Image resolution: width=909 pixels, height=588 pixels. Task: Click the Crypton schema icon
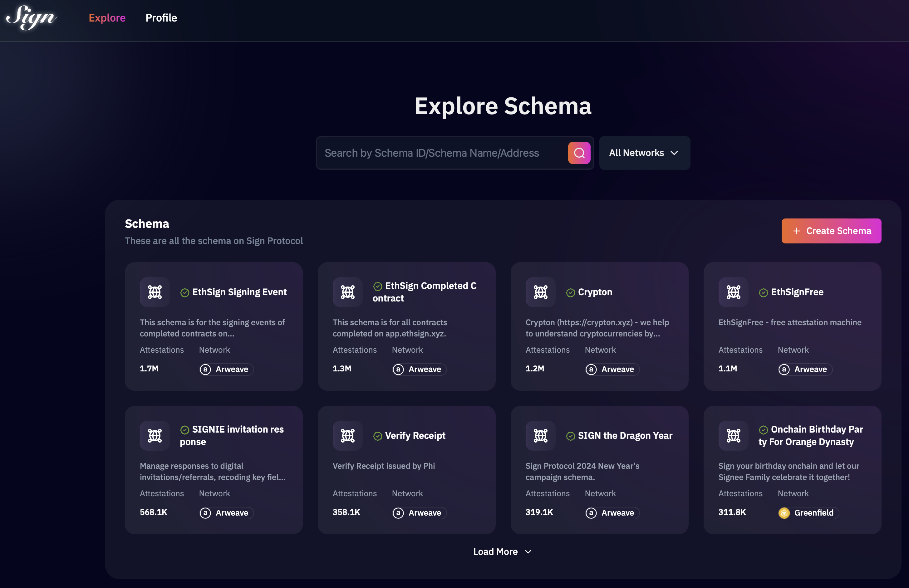[x=541, y=292]
